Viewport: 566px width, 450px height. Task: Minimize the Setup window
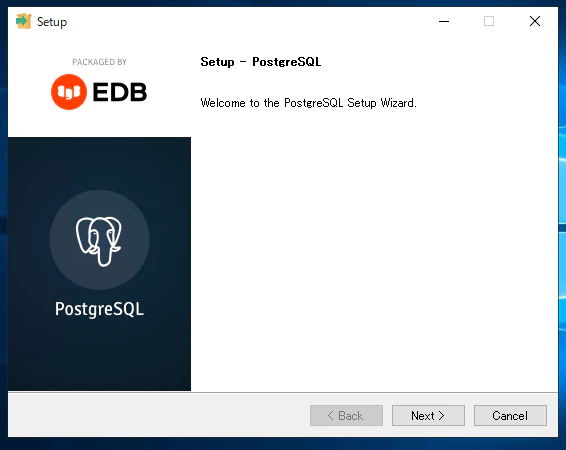pyautogui.click(x=444, y=21)
